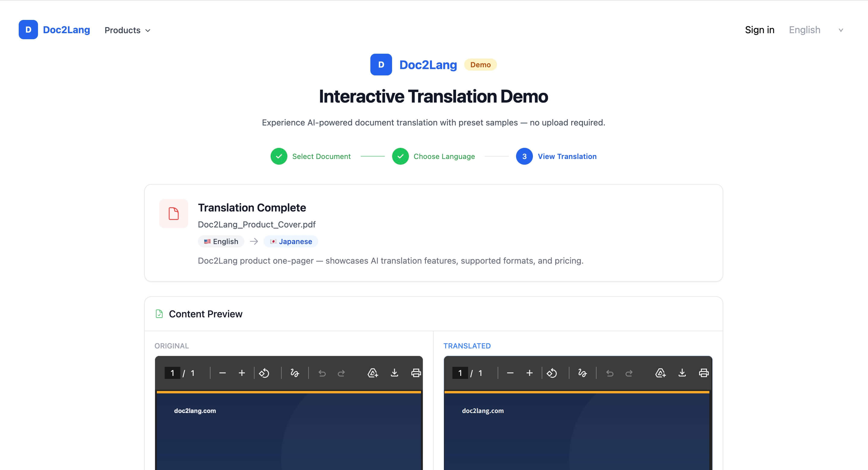Print the original PDF document
The width and height of the screenshot is (868, 470).
pyautogui.click(x=416, y=373)
